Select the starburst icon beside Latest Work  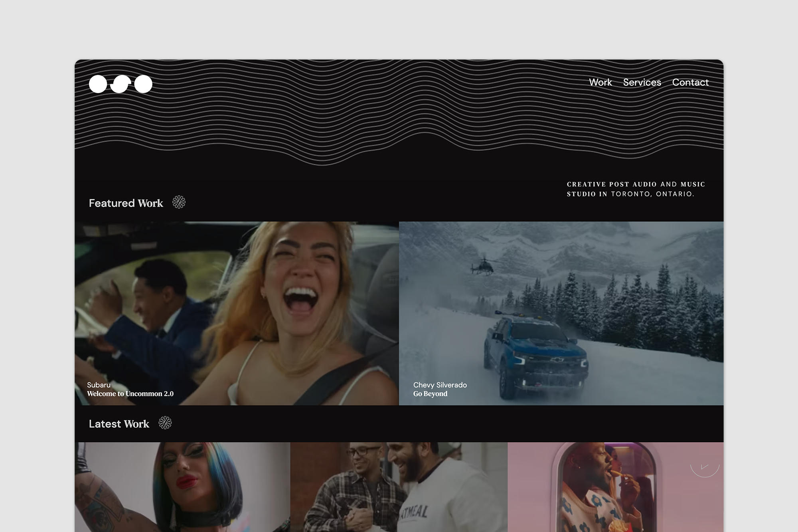[x=165, y=423]
